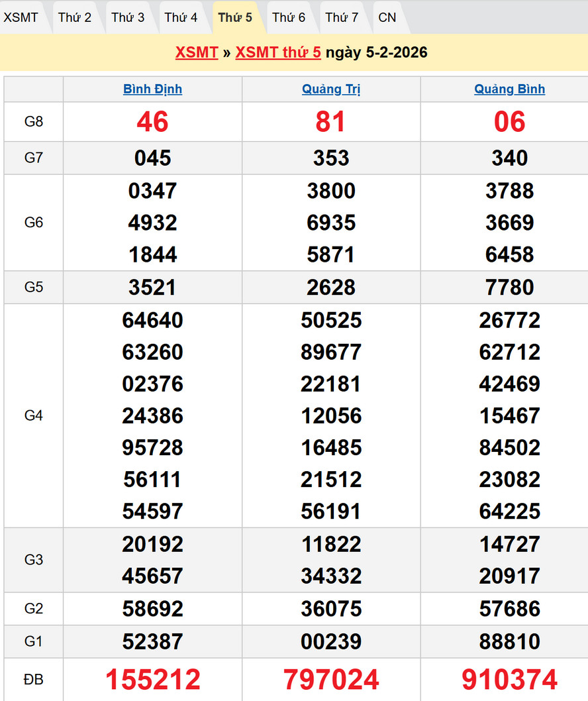588x701 pixels.
Task: Open the XSMT tab
Action: coord(21,17)
